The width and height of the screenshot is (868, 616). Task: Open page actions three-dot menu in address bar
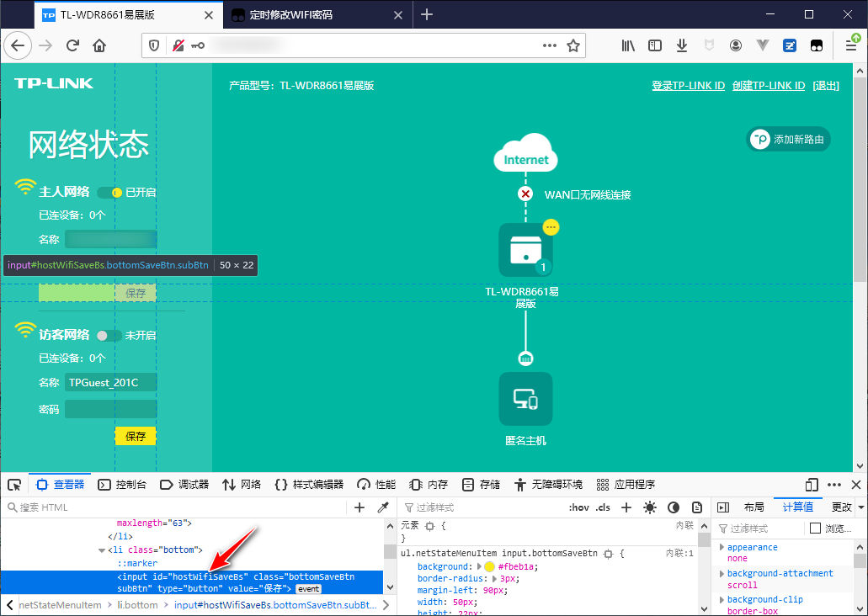[x=549, y=45]
